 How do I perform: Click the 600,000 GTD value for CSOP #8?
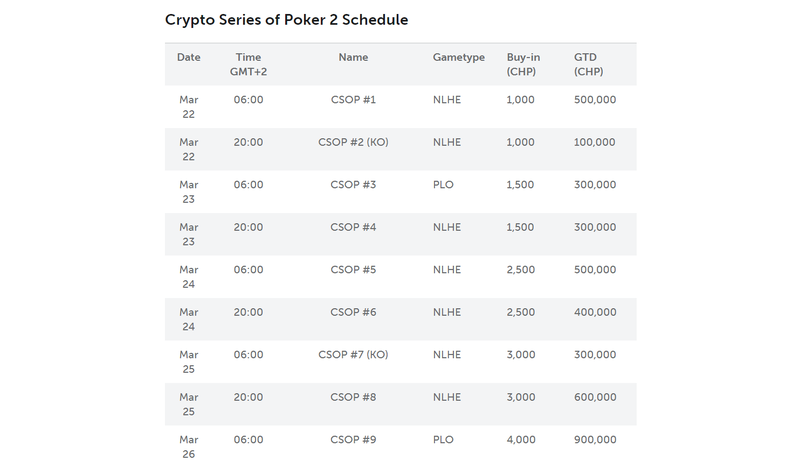click(x=595, y=397)
